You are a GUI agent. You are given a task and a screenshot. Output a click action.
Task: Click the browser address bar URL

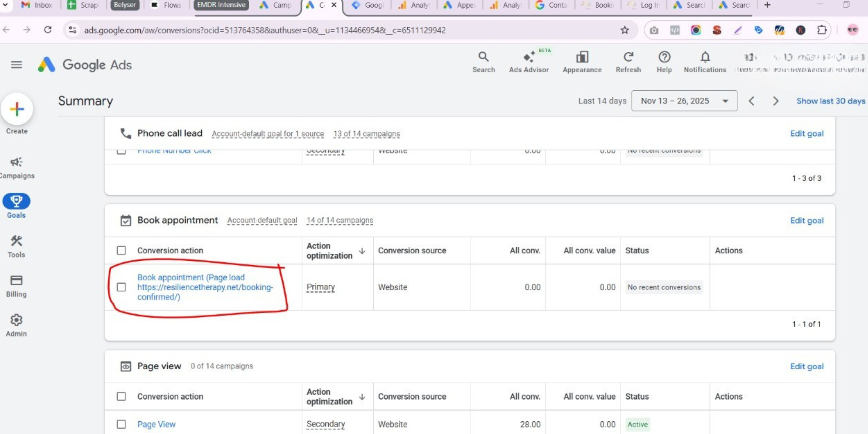click(x=265, y=30)
